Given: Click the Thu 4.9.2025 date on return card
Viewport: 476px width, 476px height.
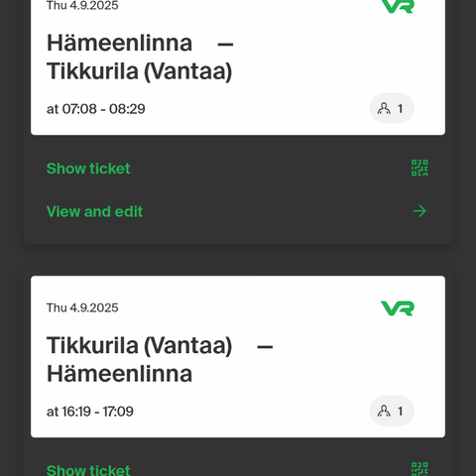Looking at the screenshot, I should tap(82, 307).
